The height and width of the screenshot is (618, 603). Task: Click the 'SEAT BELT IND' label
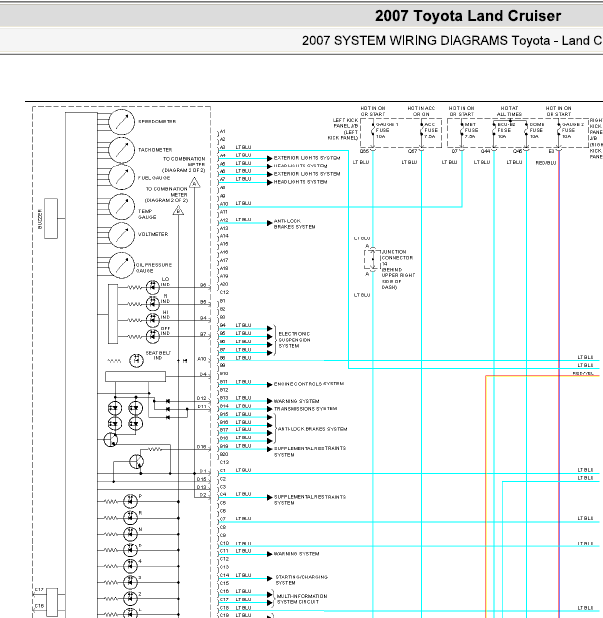pos(158,356)
